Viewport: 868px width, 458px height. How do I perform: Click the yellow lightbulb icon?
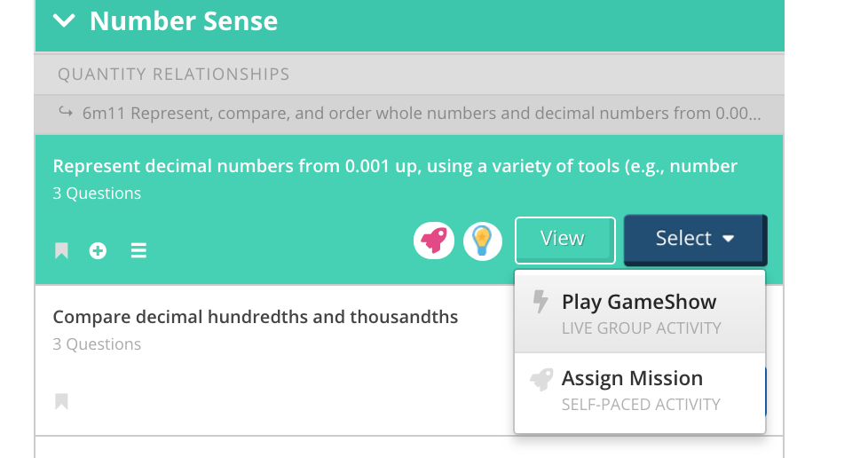click(483, 240)
